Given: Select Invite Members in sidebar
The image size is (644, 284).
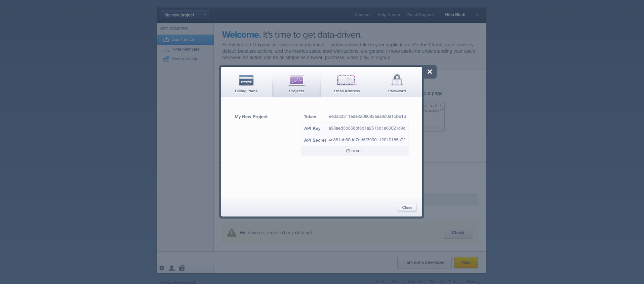Looking at the screenshot, I should pyautogui.click(x=185, y=49).
